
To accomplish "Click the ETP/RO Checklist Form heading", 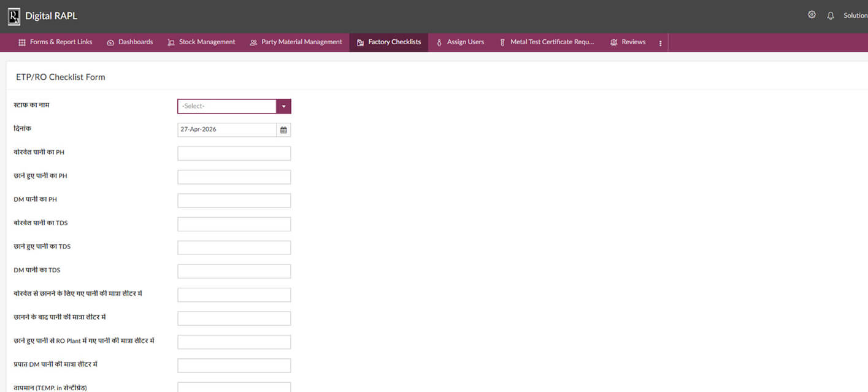I will coord(61,77).
